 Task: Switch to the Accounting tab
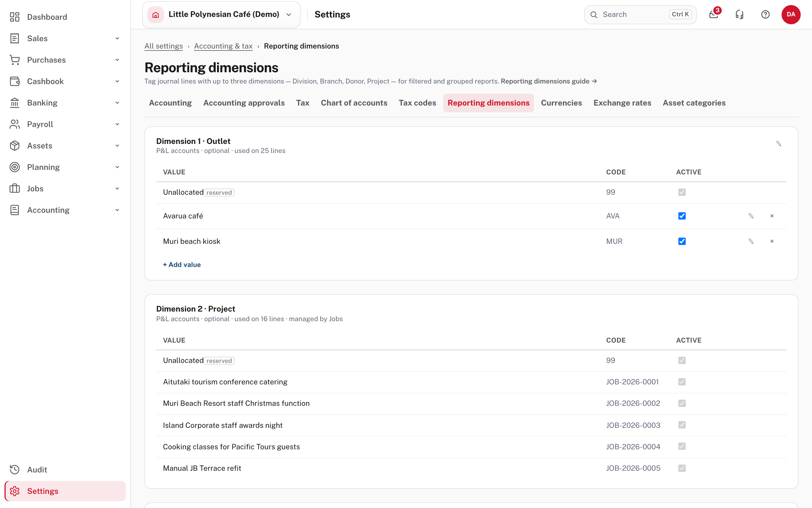point(170,103)
